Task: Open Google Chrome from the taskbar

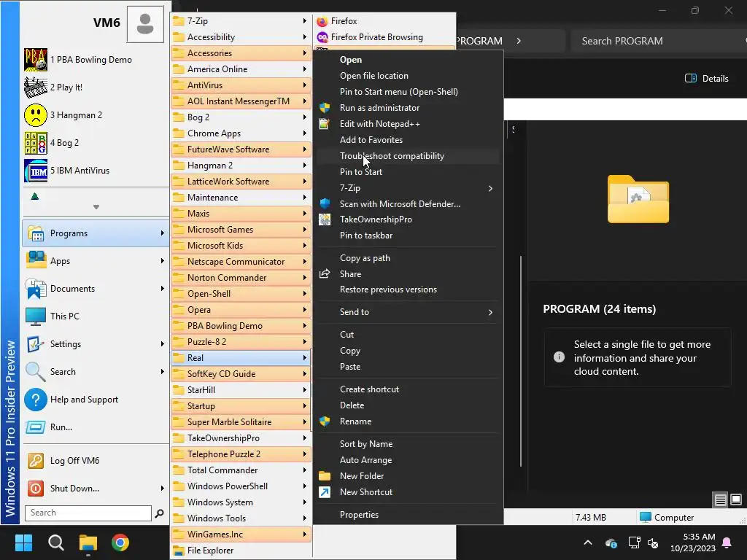Action: (x=120, y=542)
